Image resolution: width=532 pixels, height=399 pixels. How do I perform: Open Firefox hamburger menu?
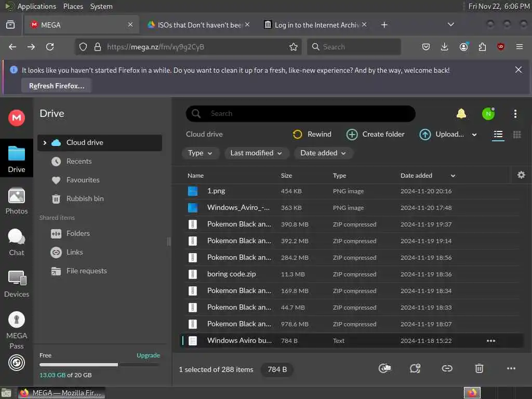(x=520, y=47)
